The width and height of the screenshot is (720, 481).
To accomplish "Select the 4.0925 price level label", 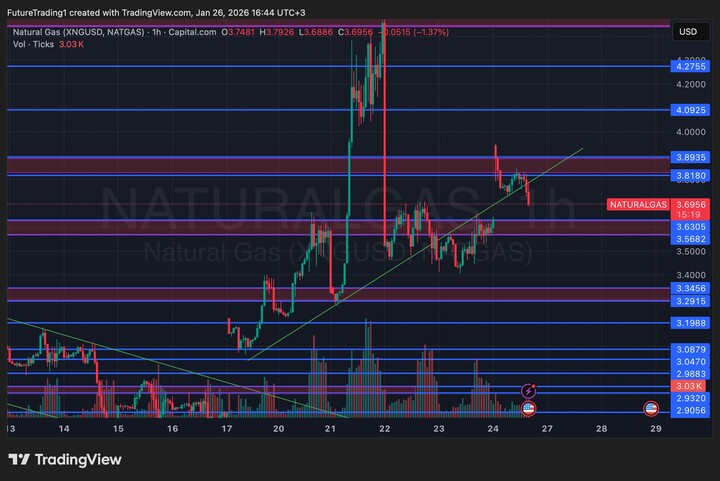I will pyautogui.click(x=692, y=109).
